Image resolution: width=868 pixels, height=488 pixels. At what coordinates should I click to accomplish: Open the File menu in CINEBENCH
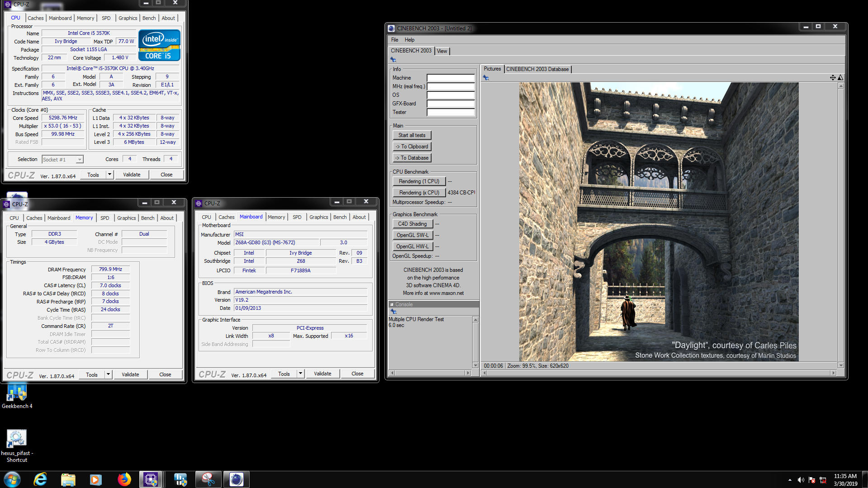394,40
